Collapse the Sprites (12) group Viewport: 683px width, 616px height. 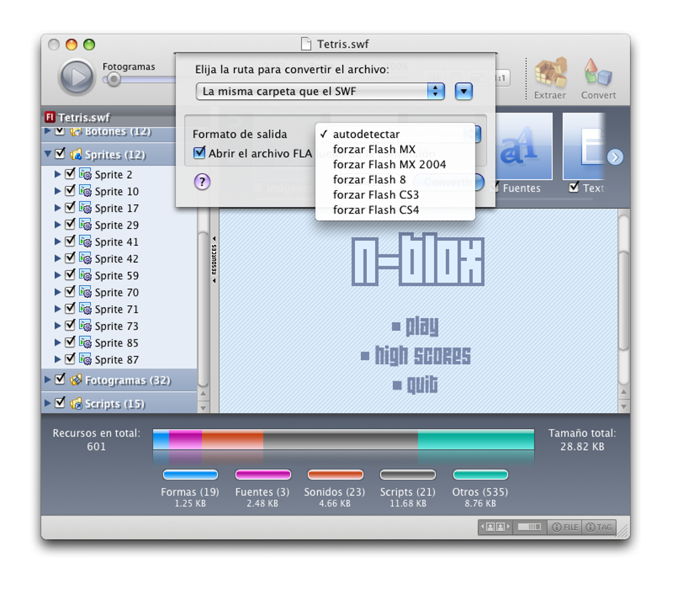pos(48,154)
